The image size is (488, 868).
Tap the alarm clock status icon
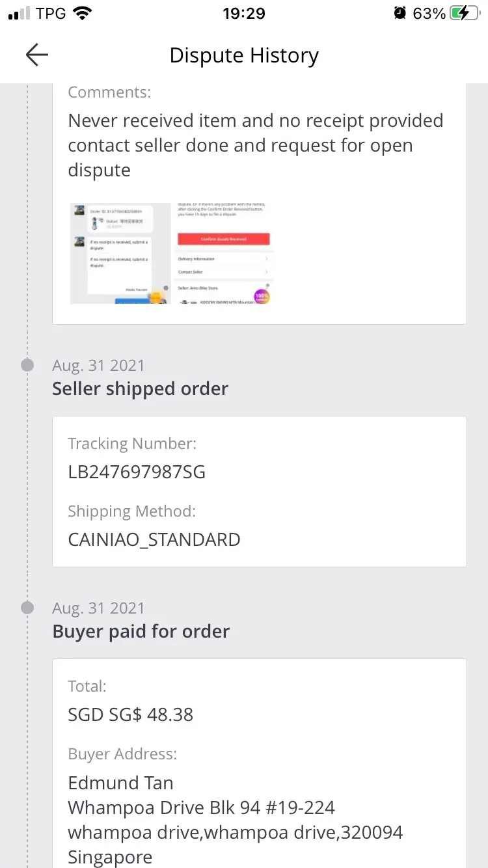point(400,13)
